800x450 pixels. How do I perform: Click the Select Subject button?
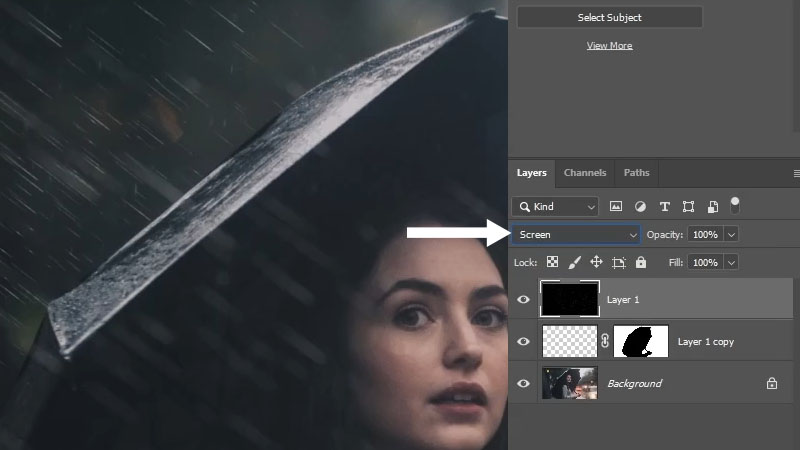tap(610, 17)
